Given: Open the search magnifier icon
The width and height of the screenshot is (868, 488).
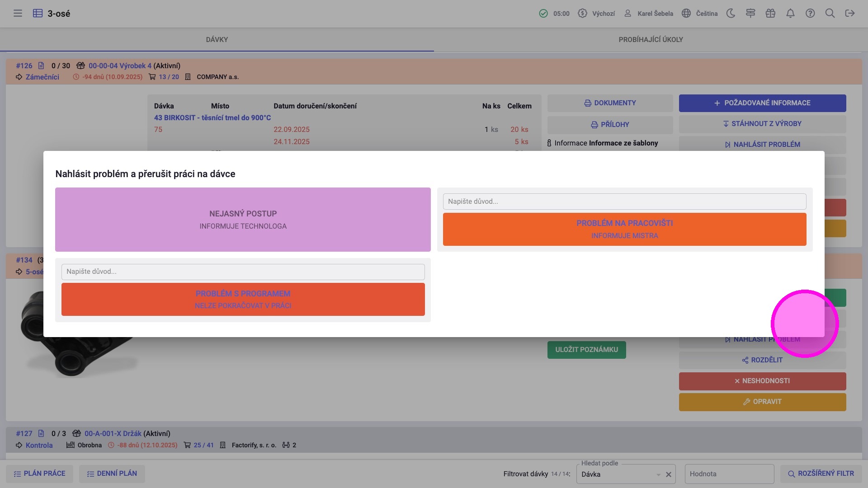Looking at the screenshot, I should coord(830,14).
